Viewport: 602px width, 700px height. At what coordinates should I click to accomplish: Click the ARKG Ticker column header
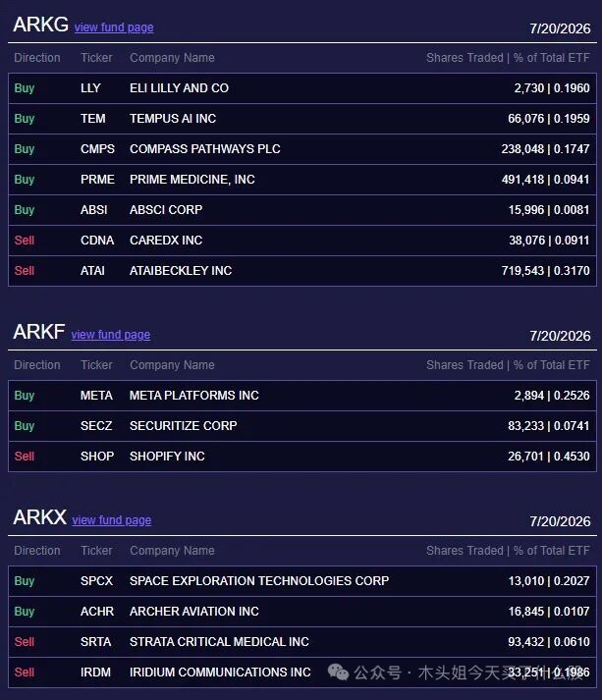click(x=96, y=58)
